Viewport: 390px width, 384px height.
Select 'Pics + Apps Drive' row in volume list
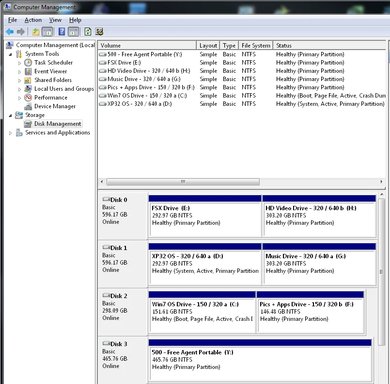242,87
